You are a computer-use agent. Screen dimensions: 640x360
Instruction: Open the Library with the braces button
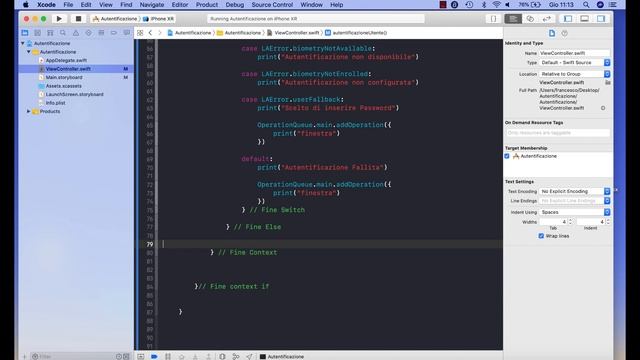click(x=493, y=19)
